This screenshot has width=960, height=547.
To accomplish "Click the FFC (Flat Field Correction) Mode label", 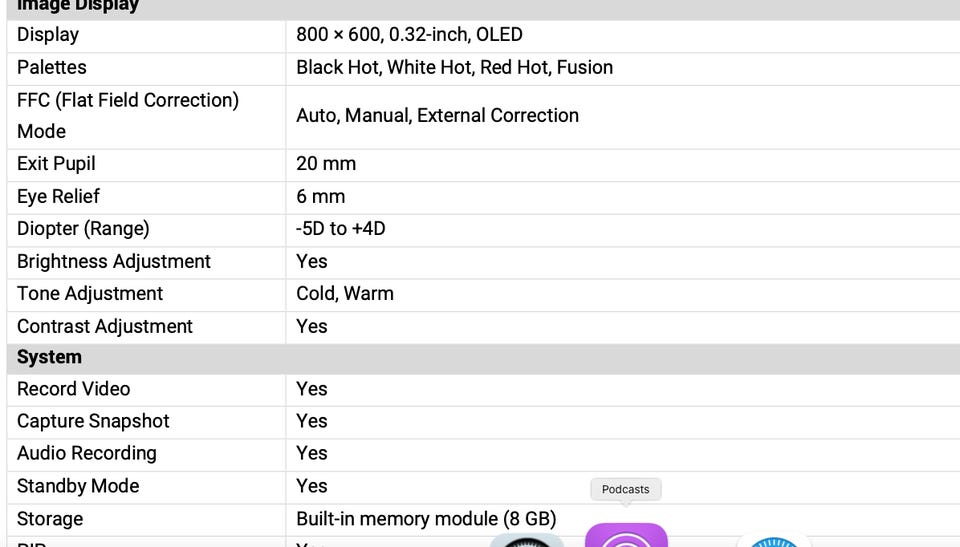I will [128, 116].
